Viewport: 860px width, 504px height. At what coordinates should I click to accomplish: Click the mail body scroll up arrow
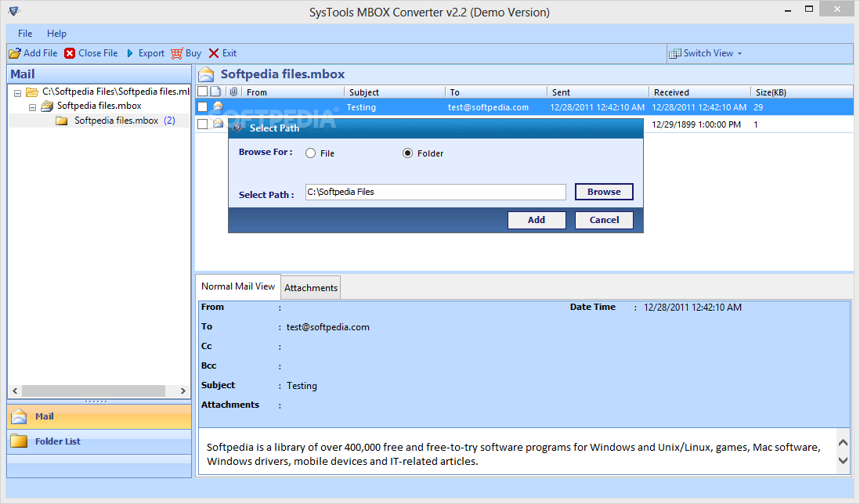pos(843,443)
